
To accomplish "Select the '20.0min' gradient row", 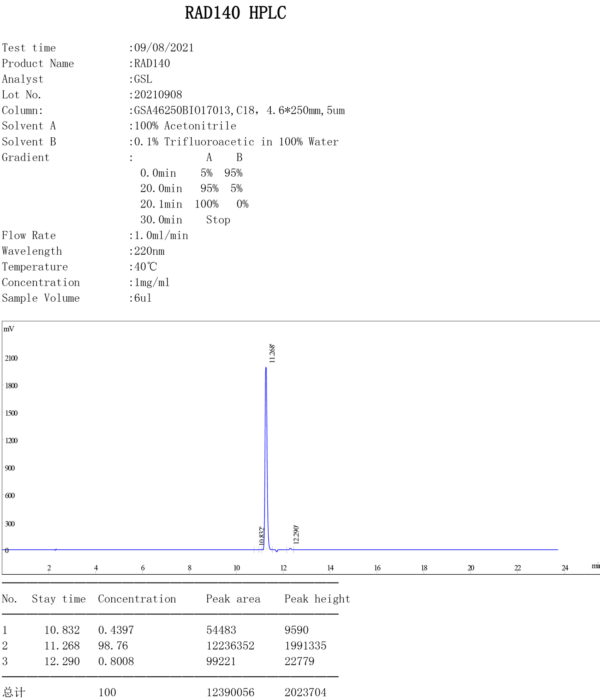I will click(x=191, y=188).
